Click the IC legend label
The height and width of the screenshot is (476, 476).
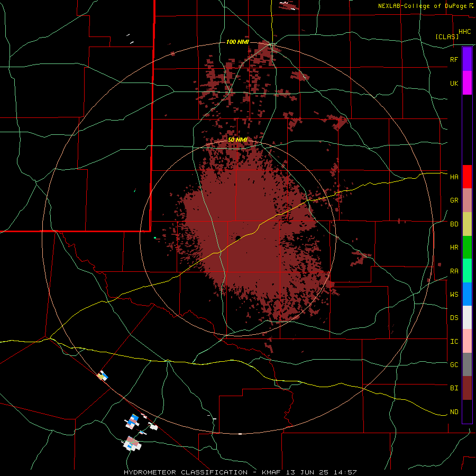click(454, 342)
